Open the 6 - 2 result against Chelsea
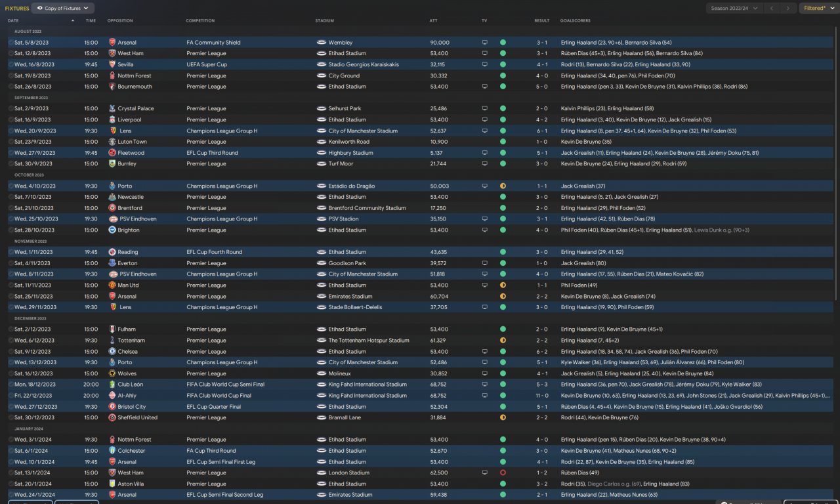Image resolution: width=840 pixels, height=504 pixels. [541, 351]
